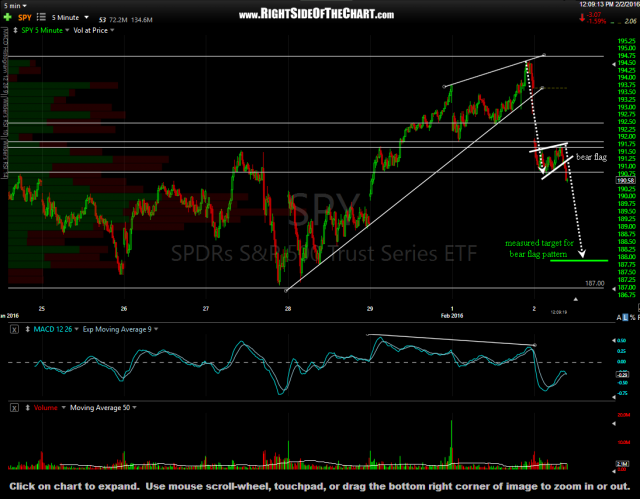Select the current price label 190.58

(625, 180)
